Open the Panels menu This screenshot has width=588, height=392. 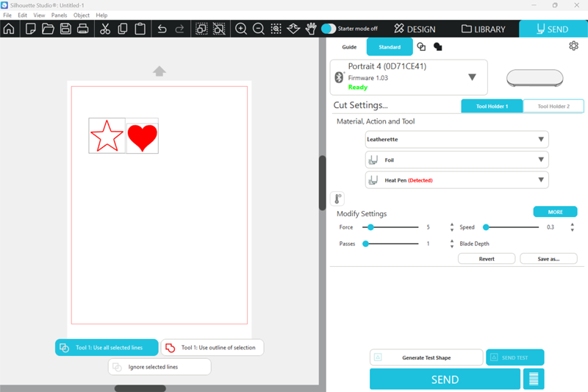[59, 15]
